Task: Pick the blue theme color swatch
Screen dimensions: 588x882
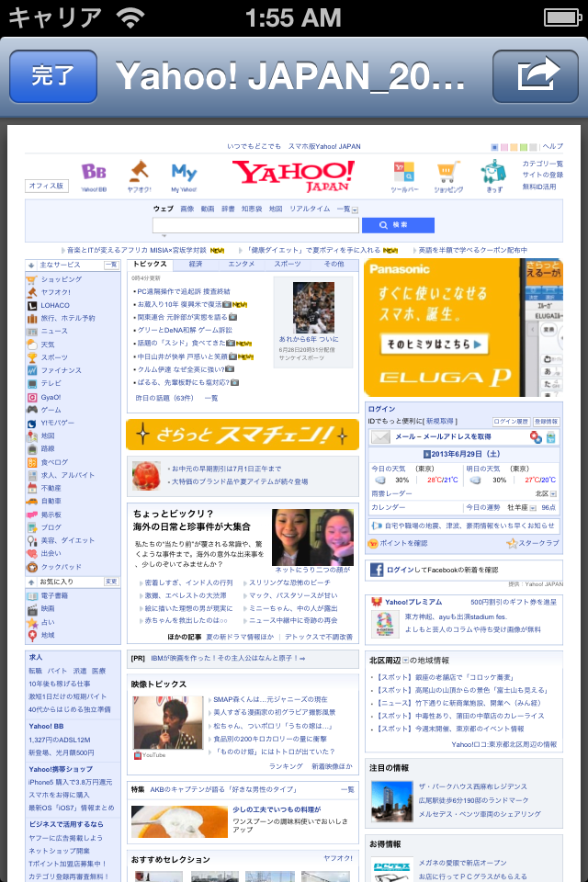Action: pyautogui.click(x=494, y=147)
